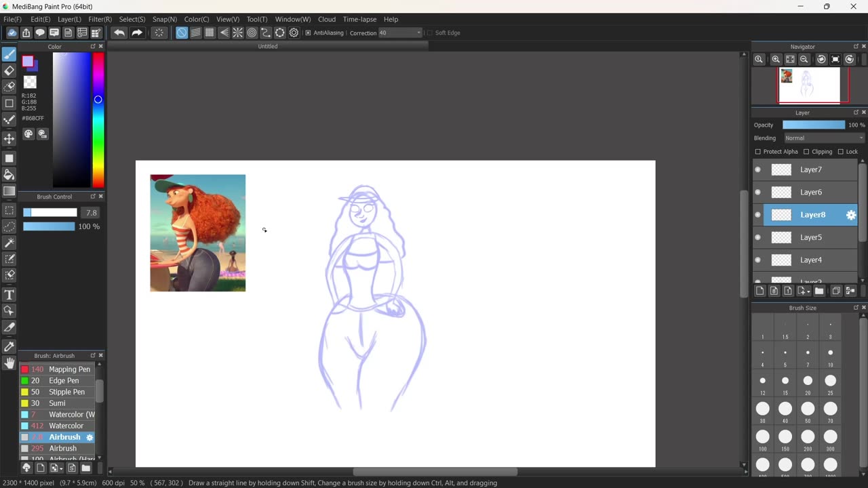The image size is (868, 488).
Task: Click the horizontal canvas scrollbar
Action: coord(435,472)
